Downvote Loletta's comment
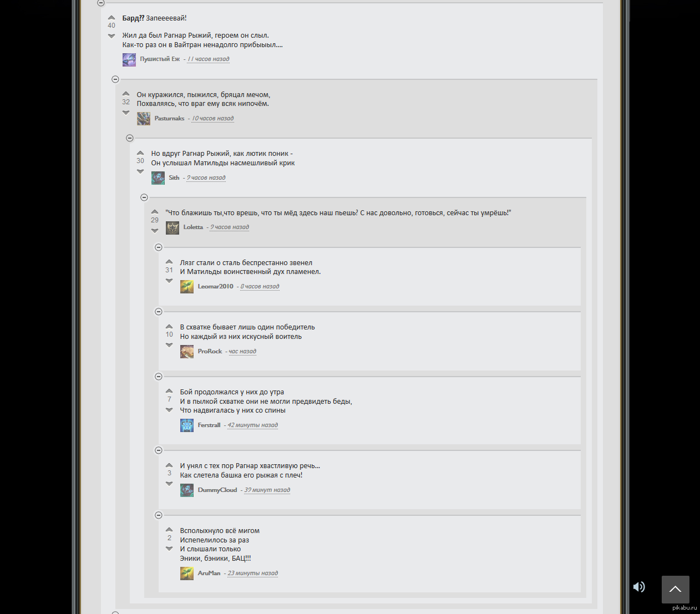The height and width of the screenshot is (614, 700). (155, 231)
